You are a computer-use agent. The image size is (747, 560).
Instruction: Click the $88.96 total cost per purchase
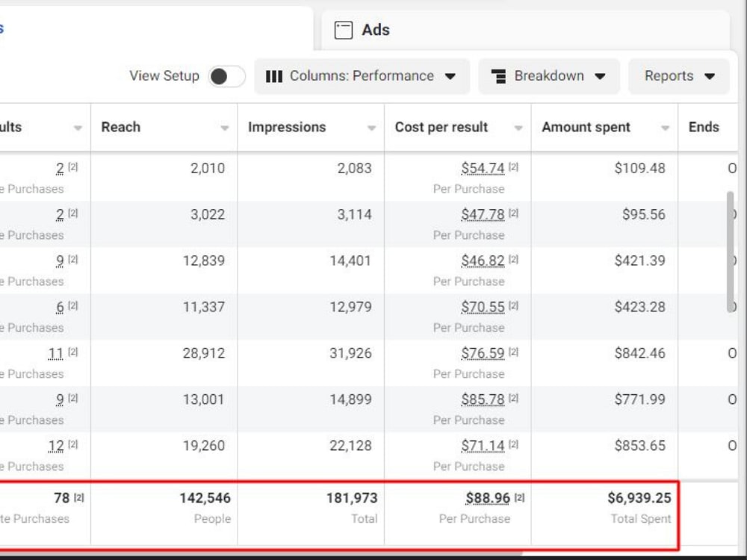488,498
